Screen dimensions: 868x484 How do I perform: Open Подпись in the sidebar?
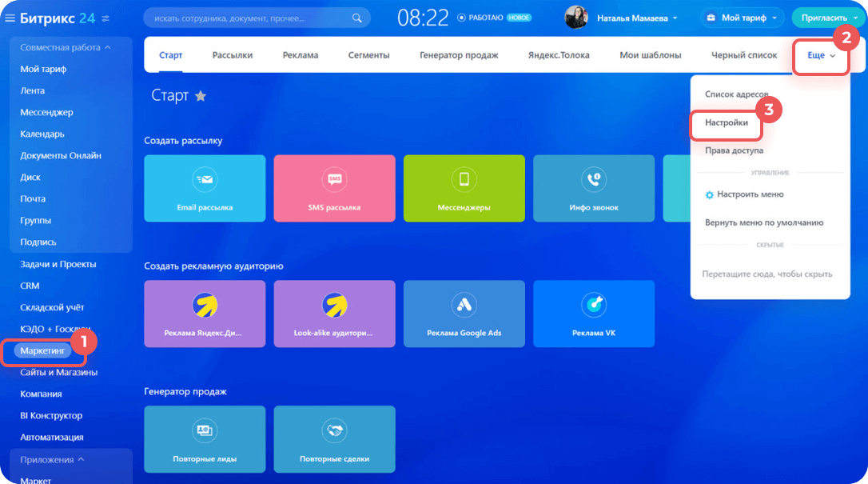[38, 242]
